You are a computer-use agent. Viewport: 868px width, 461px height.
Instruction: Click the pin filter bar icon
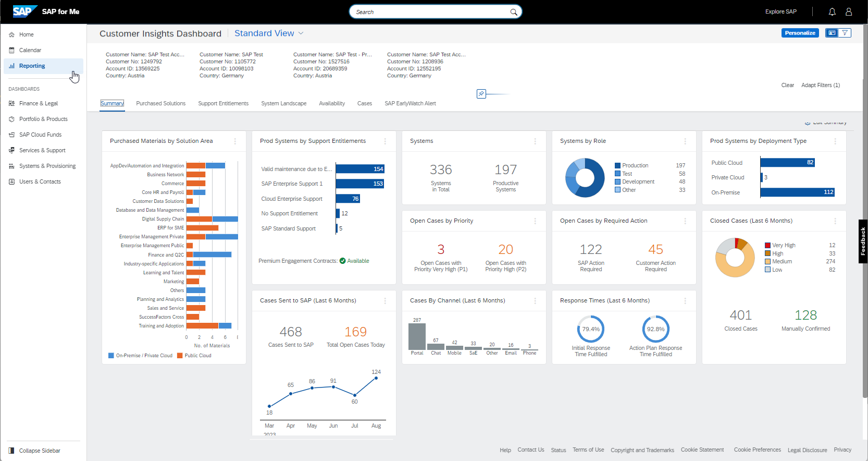click(481, 94)
